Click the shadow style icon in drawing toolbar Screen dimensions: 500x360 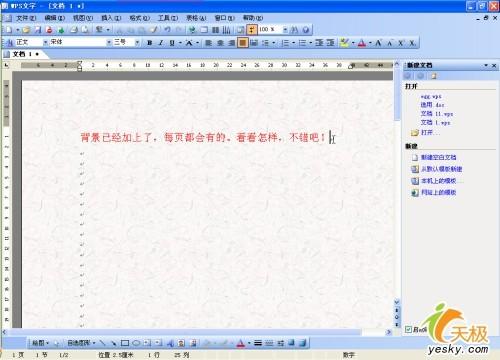pos(291,343)
